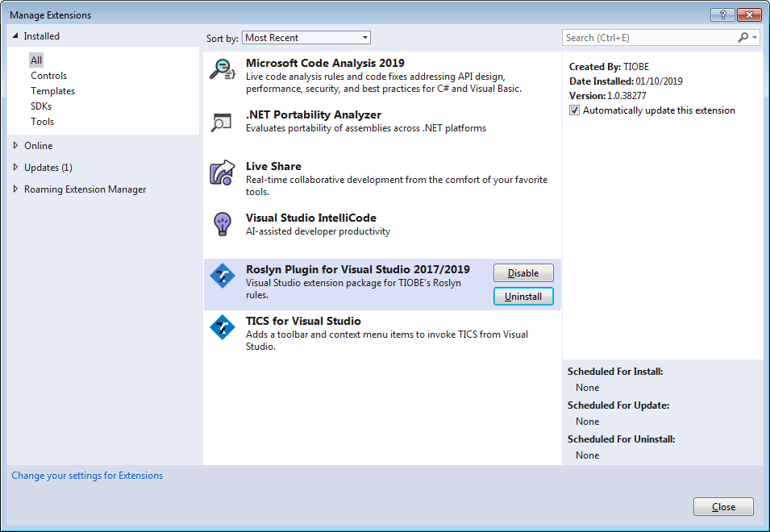Click the Visual Studio IntelliCode lightbulb icon

coord(223,224)
